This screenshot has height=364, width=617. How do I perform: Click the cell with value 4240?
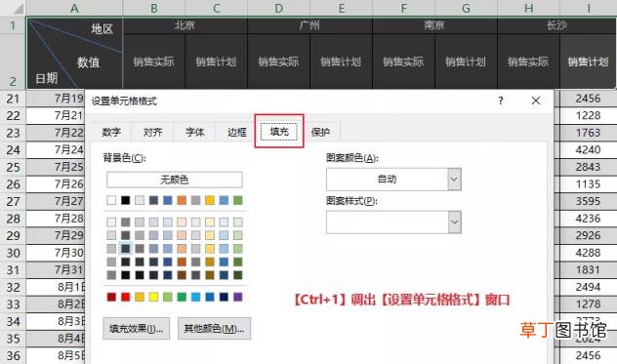pos(588,150)
